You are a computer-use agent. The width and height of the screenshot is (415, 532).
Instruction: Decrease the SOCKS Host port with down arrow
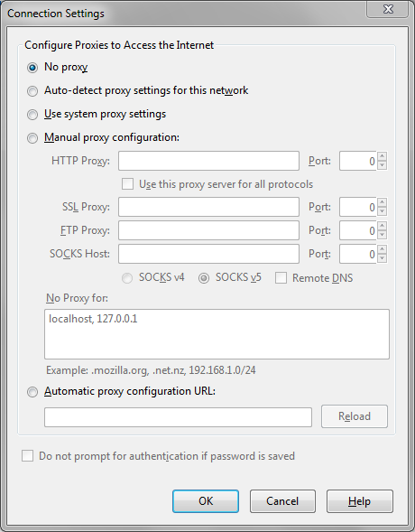(x=383, y=258)
